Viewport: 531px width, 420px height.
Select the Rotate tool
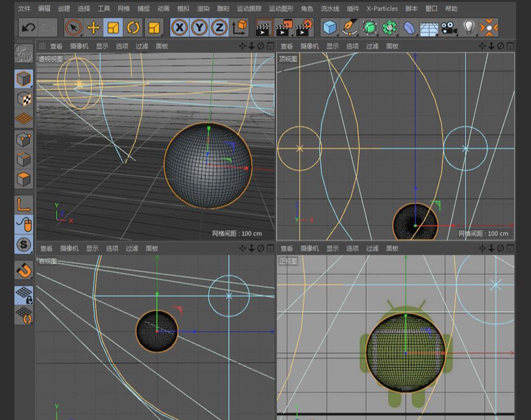[x=133, y=28]
